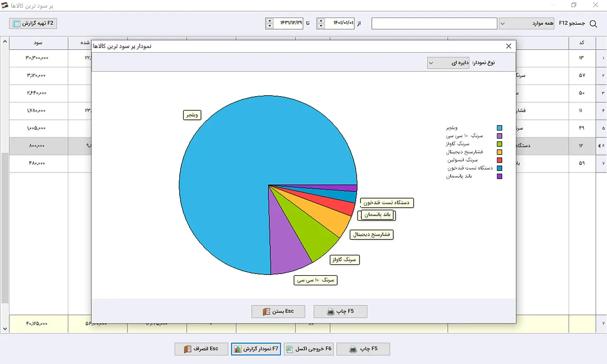Viewport: 607px width, 364px height.
Task: Click the end date field ۱۴۳۱/۱۲/۲۹
Action: (288, 23)
